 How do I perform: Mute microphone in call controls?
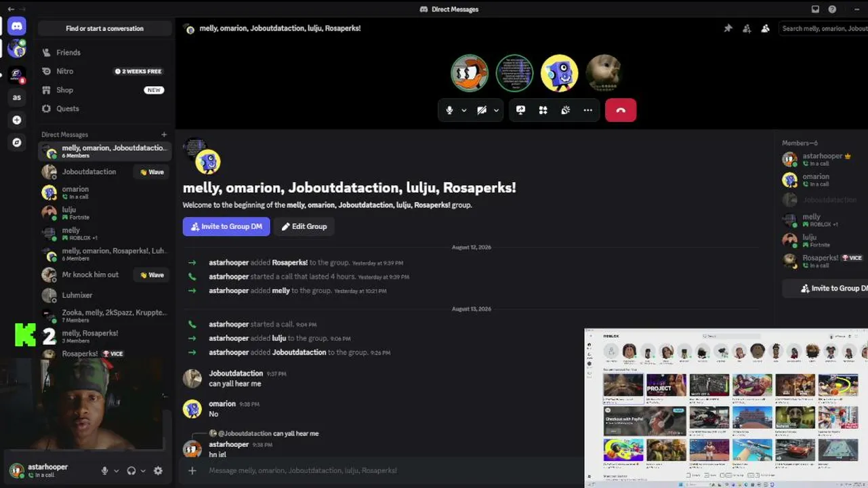[x=449, y=110]
